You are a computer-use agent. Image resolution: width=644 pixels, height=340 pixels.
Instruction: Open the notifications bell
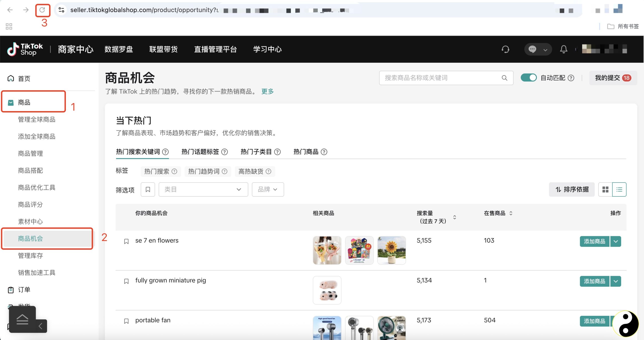[563, 49]
